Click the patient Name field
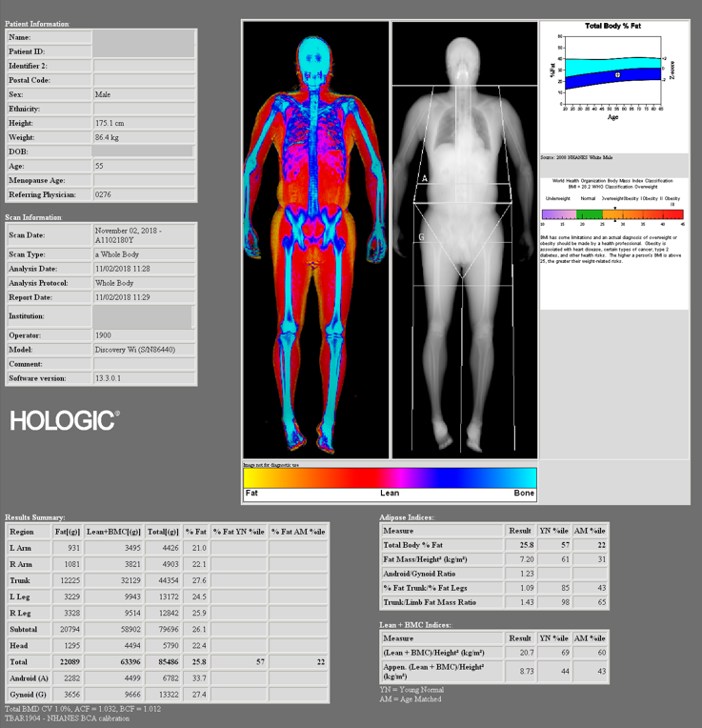This screenshot has width=702, height=728. [x=144, y=36]
